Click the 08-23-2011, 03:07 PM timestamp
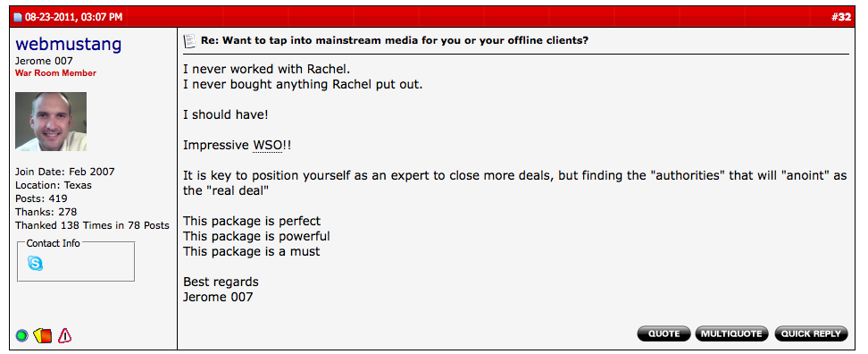 click(x=73, y=17)
